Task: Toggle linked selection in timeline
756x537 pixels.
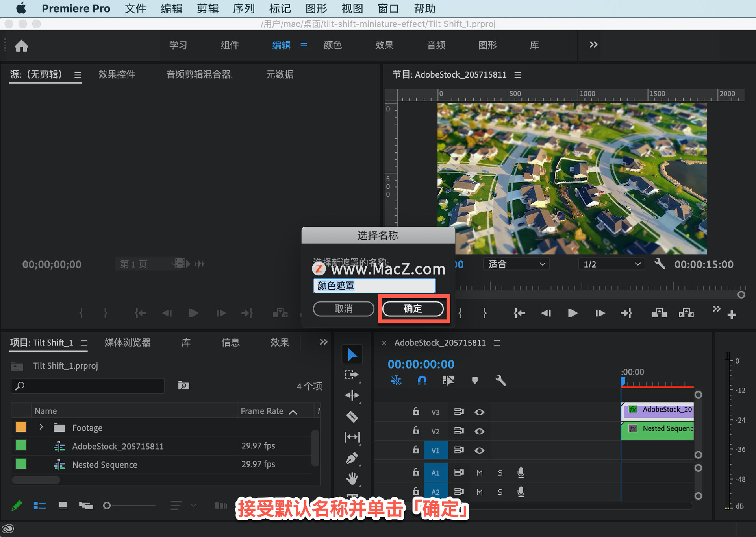Action: click(x=448, y=380)
